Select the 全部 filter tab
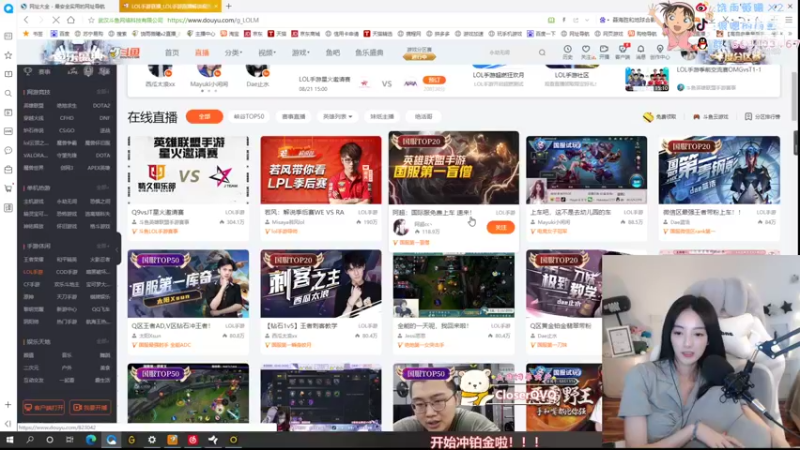Viewport: 800px width, 450px height. pyautogui.click(x=205, y=117)
